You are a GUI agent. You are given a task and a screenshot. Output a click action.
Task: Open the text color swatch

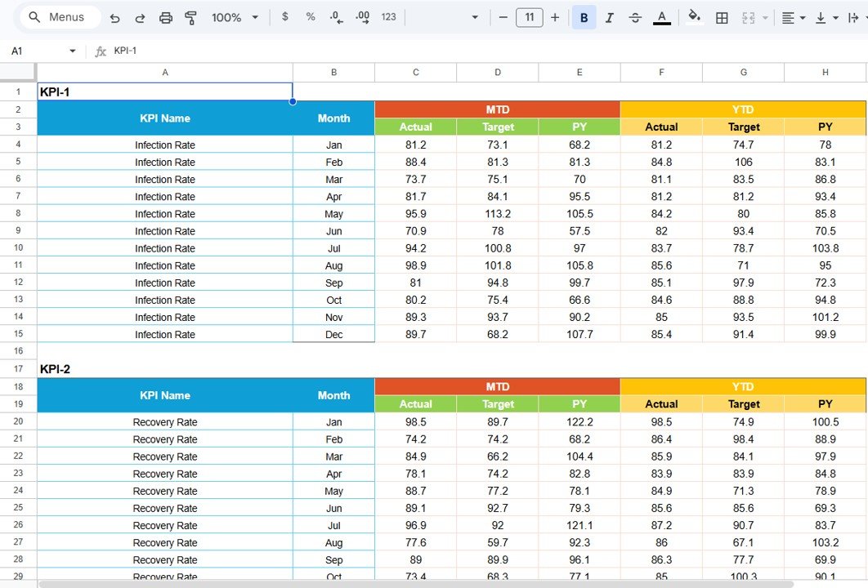pos(662,16)
